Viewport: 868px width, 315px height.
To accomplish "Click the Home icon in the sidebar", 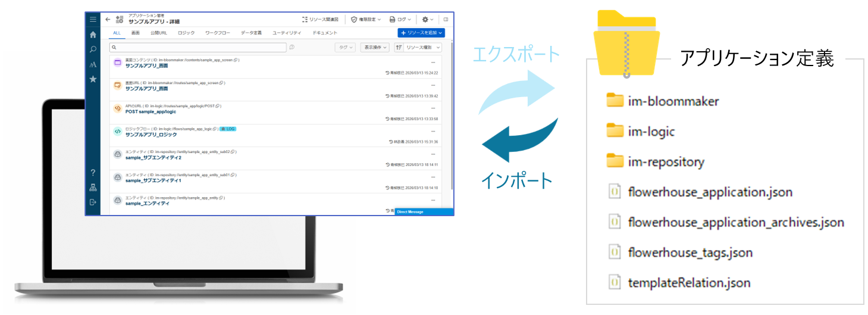I will (93, 35).
